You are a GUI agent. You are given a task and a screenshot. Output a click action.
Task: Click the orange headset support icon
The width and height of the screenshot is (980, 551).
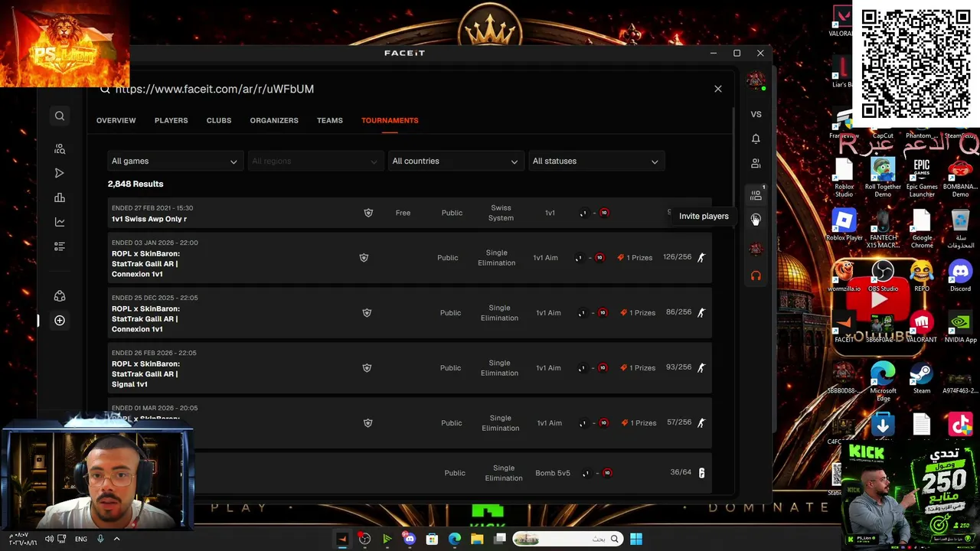tap(756, 275)
